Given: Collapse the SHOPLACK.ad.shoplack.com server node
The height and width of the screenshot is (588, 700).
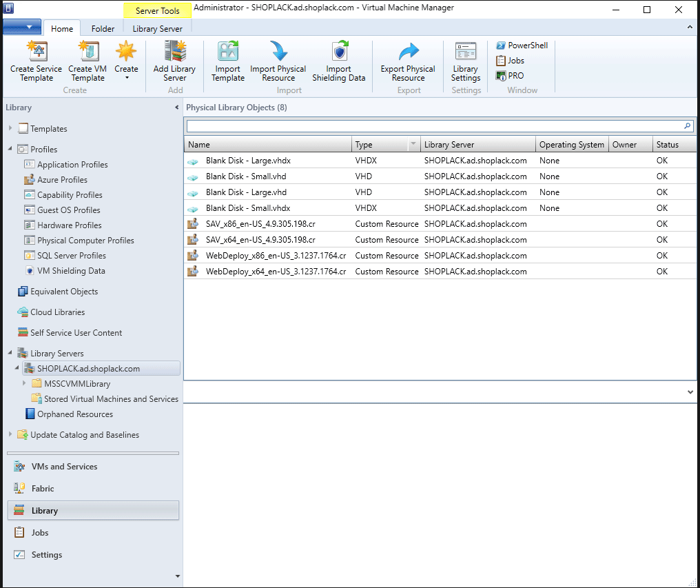Looking at the screenshot, I should coord(17,368).
